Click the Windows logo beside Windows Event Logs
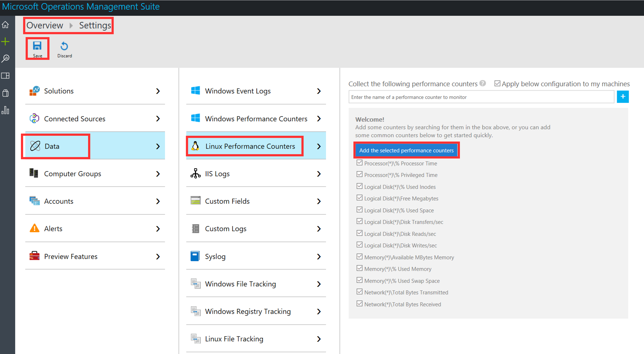The height and width of the screenshot is (354, 644). pos(195,91)
